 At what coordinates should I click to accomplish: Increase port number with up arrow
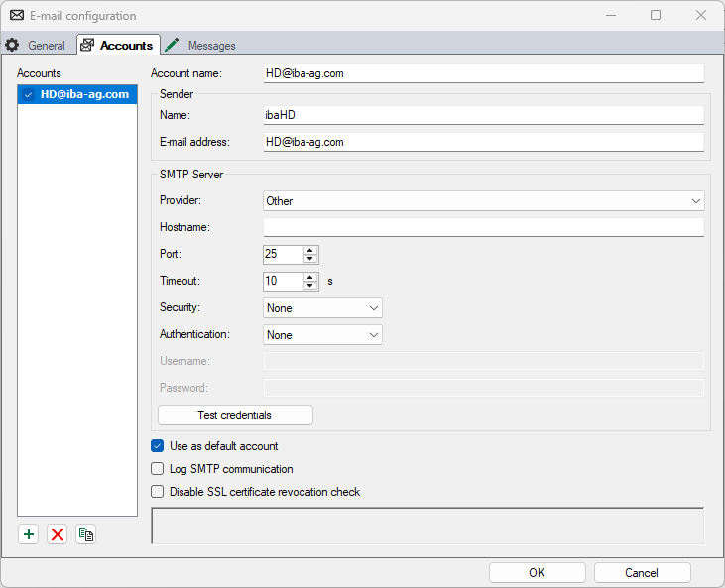pos(310,250)
